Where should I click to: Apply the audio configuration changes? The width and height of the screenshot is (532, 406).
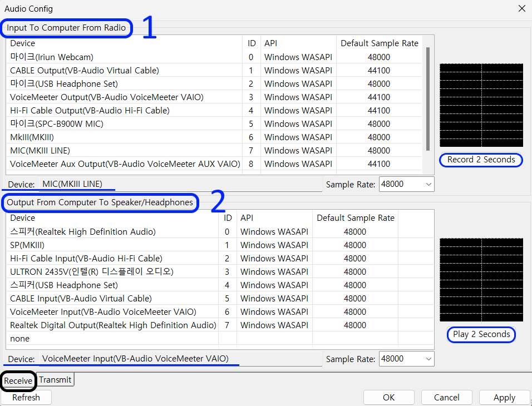click(x=504, y=398)
